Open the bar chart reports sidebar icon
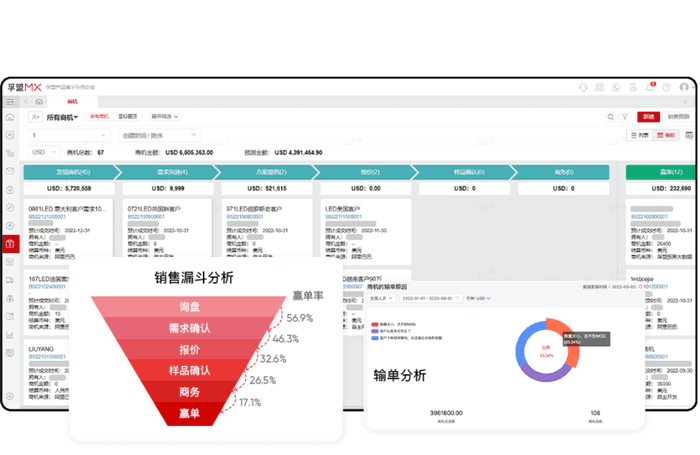The height and width of the screenshot is (455, 700). tap(10, 335)
